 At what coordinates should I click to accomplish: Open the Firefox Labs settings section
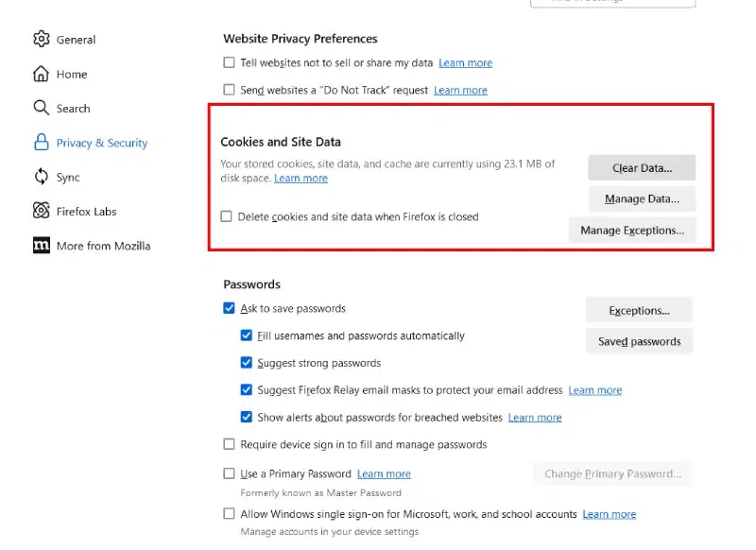(86, 212)
